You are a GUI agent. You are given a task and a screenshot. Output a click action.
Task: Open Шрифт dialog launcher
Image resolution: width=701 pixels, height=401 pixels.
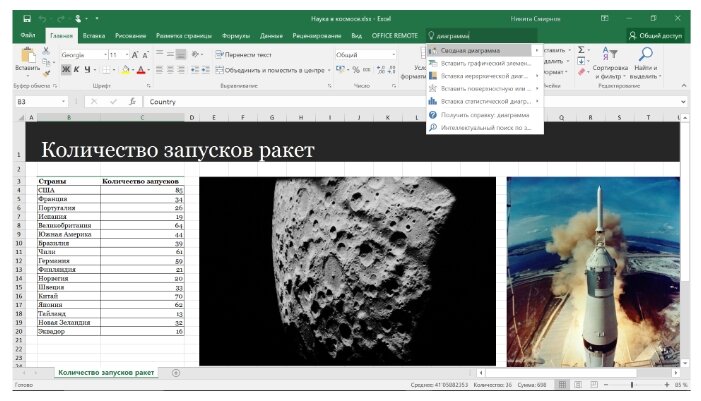148,85
